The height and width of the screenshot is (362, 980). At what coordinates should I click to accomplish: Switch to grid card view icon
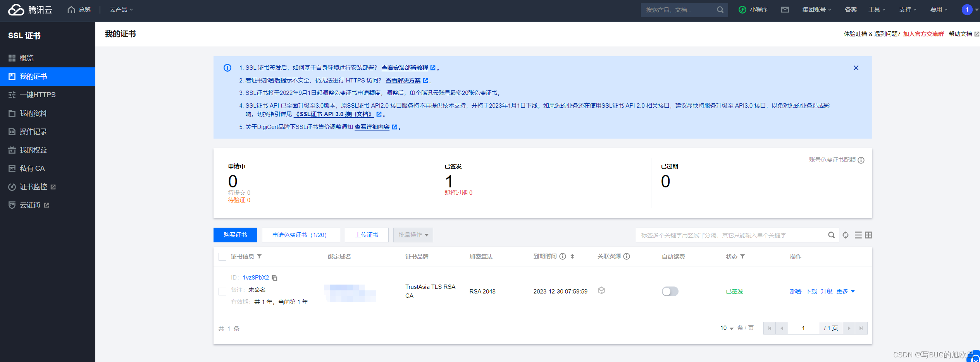coord(868,235)
